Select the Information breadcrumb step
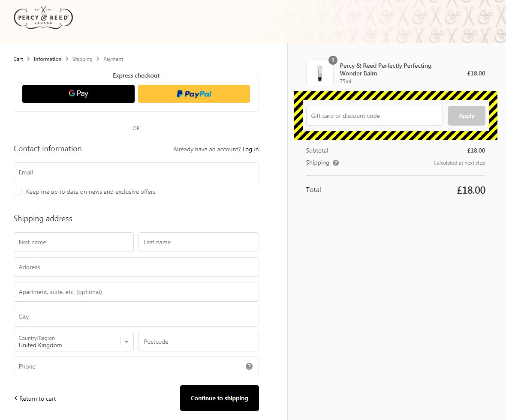Screen dimensions: 506x420 48,59
